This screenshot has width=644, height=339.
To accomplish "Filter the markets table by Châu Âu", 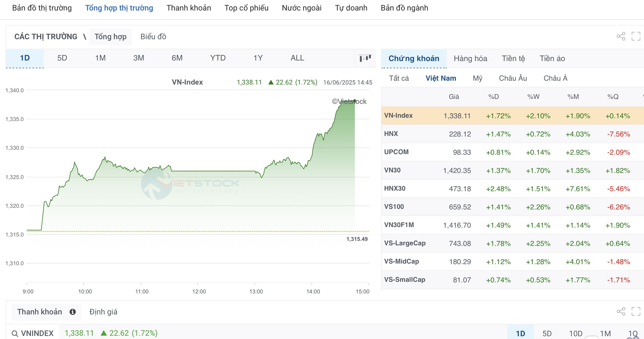I will coord(513,78).
